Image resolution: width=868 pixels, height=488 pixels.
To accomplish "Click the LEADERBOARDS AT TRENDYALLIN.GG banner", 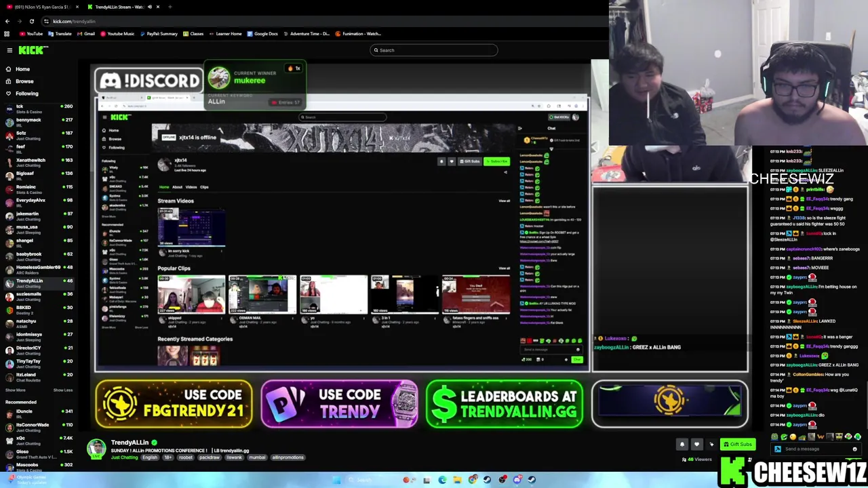I will 505,404.
